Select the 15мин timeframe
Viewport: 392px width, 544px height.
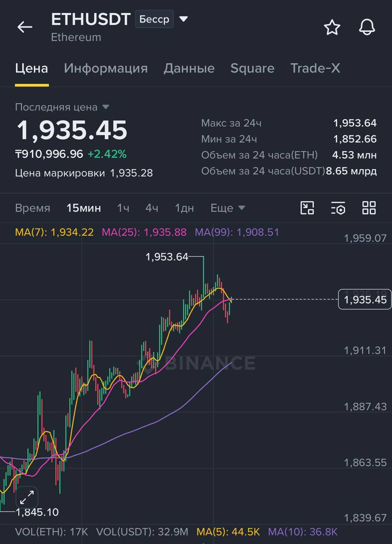point(84,208)
